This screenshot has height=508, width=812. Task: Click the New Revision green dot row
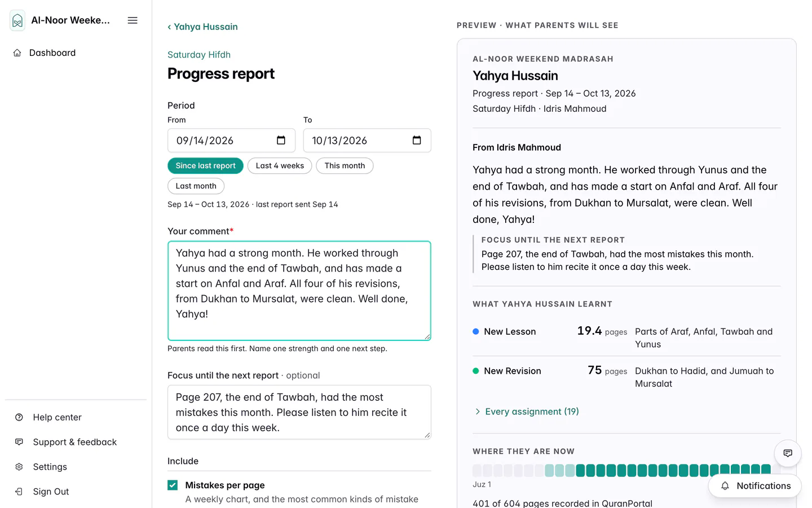626,377
